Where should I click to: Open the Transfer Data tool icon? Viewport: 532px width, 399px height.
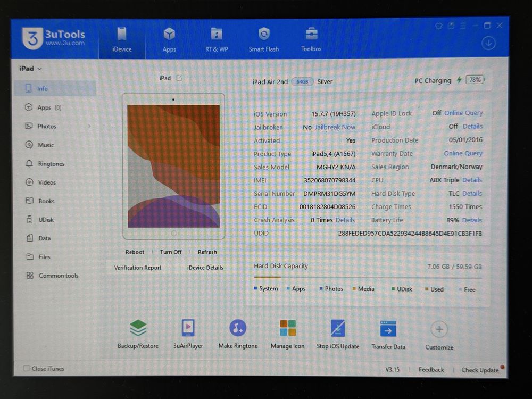(388, 329)
